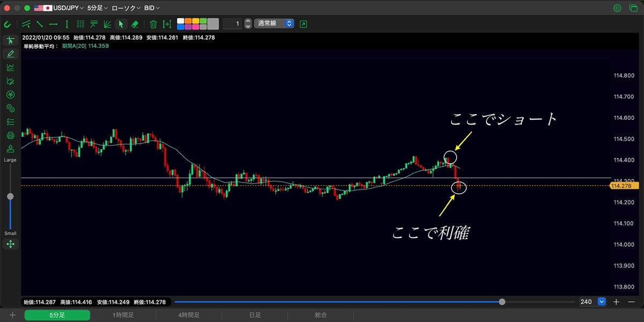Open the chart indicator icon in sidebar

point(10,68)
